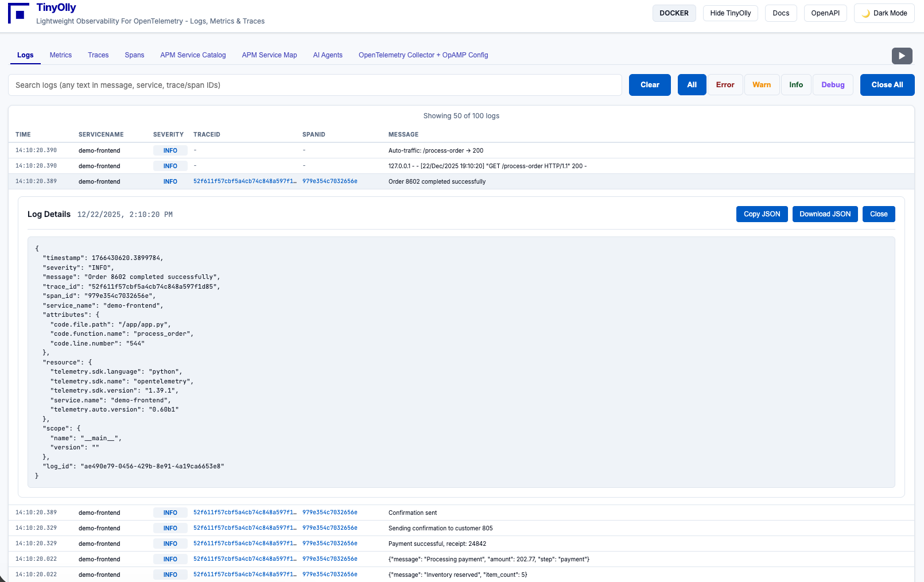Filter logs by Error severity

[x=725, y=85]
